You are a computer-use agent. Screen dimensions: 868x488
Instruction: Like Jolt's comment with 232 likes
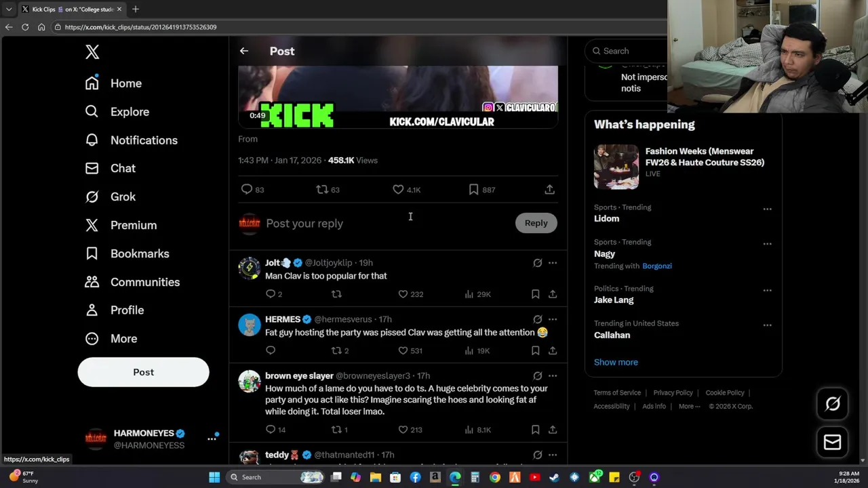click(x=410, y=294)
